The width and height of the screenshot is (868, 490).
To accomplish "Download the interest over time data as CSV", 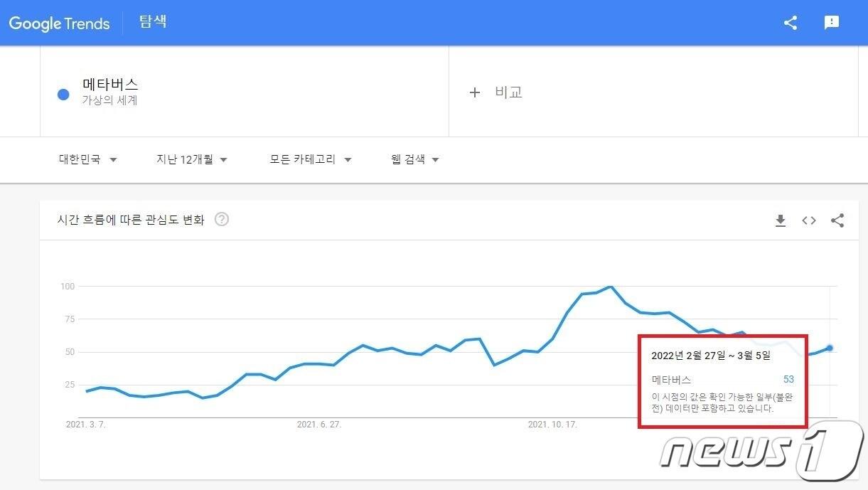I will pos(780,220).
